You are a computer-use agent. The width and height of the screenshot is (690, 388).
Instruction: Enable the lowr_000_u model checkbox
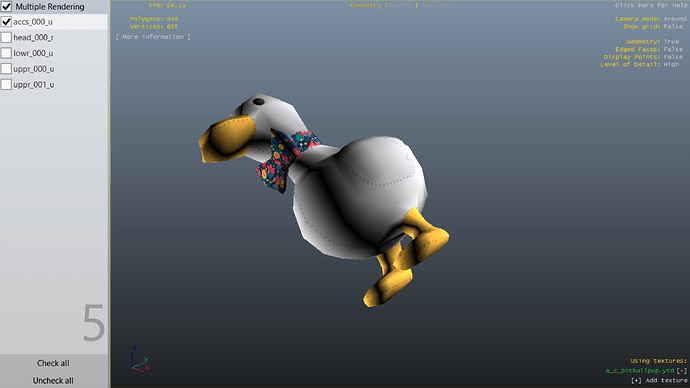click(x=6, y=53)
